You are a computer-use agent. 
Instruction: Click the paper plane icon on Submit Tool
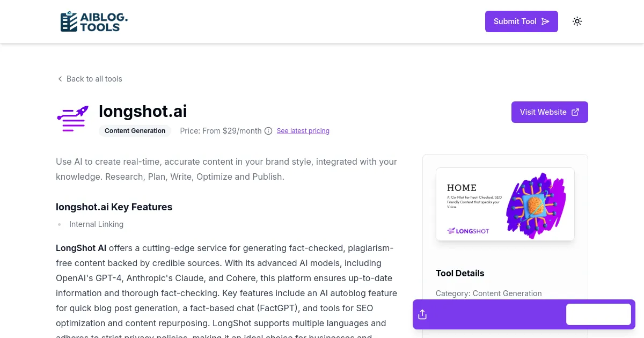pyautogui.click(x=545, y=21)
